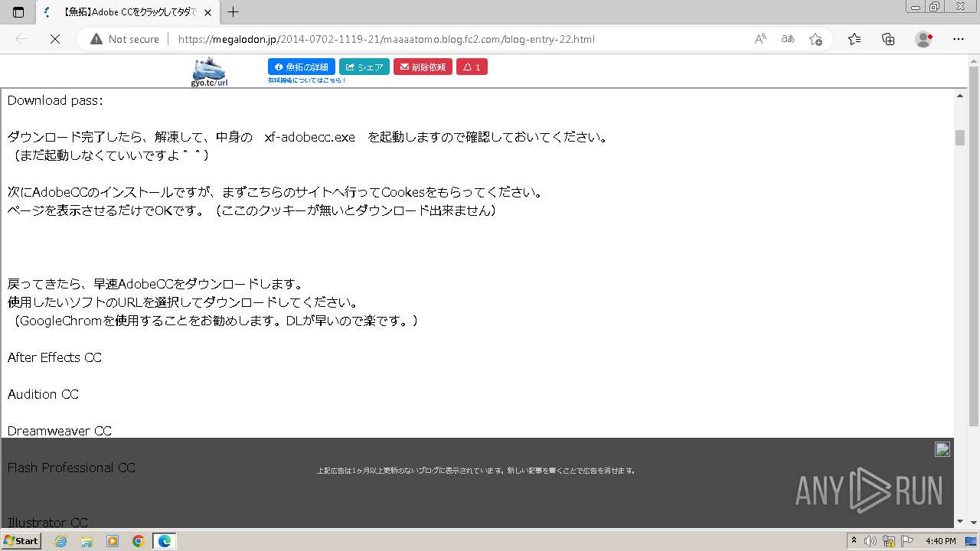Screen dimensions: 980x551
Task: View the Not secure site information
Action: (125, 39)
